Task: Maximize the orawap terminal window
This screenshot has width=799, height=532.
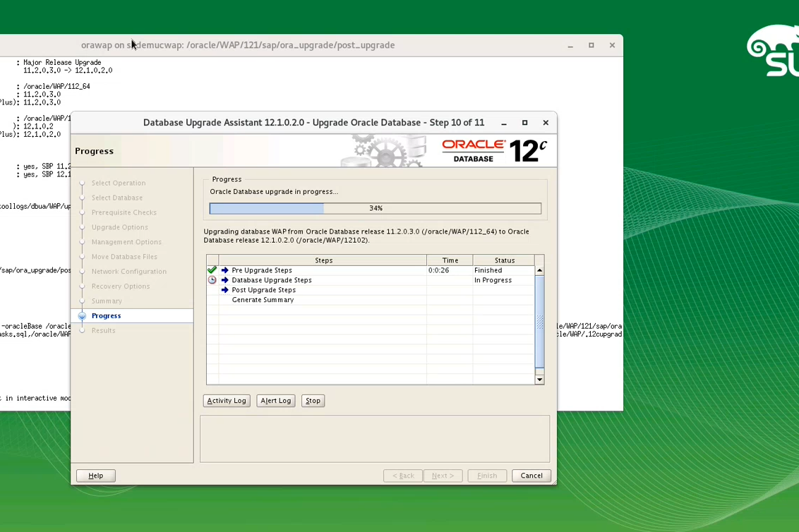Action: (x=591, y=45)
